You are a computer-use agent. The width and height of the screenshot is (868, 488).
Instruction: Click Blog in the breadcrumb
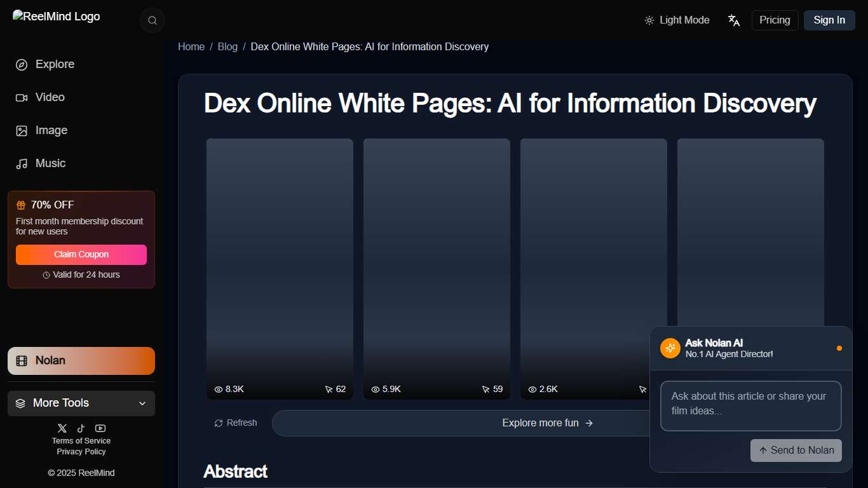[227, 46]
